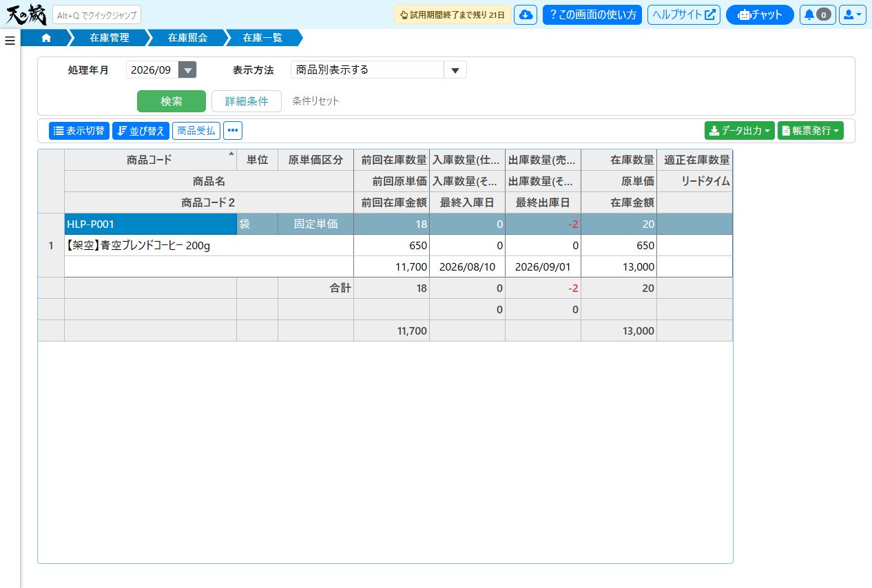This screenshot has width=872, height=588.
Task: Go to 在庫管理 breadcrumb
Action: coord(110,38)
